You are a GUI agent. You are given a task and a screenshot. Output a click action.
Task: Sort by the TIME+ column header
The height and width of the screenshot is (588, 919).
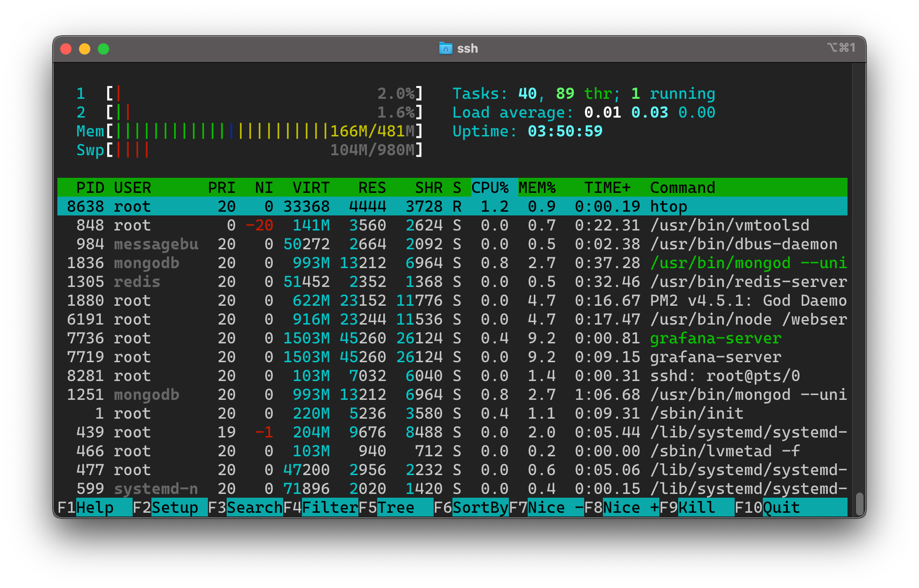[607, 188]
